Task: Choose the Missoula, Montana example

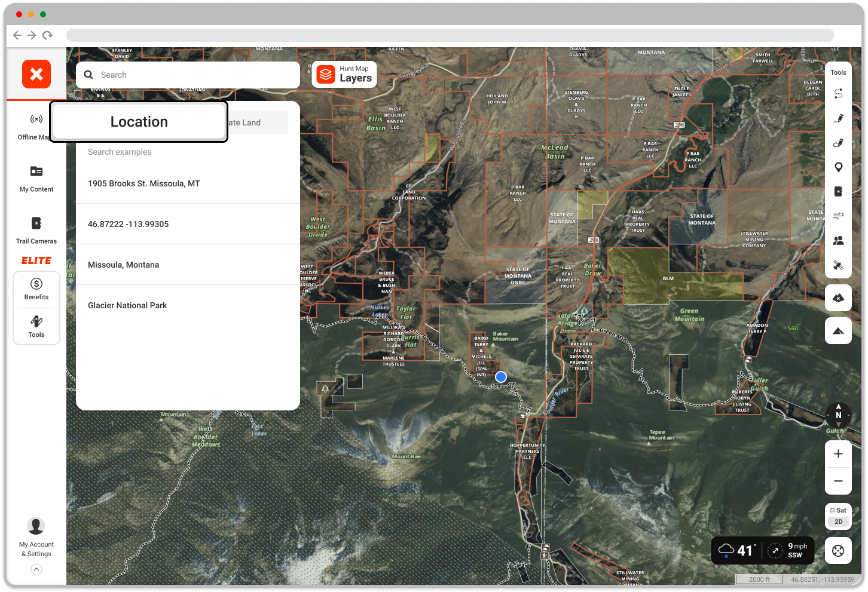Action: [188, 265]
